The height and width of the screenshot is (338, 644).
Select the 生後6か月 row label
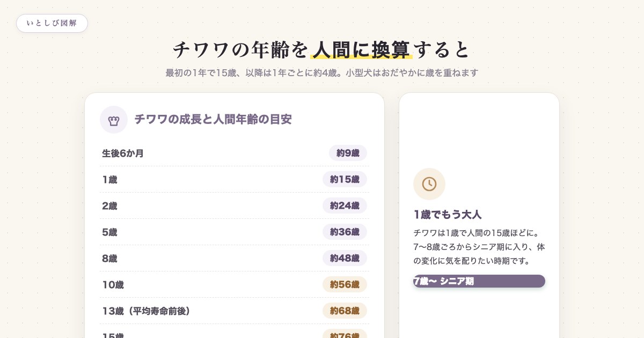tap(123, 153)
